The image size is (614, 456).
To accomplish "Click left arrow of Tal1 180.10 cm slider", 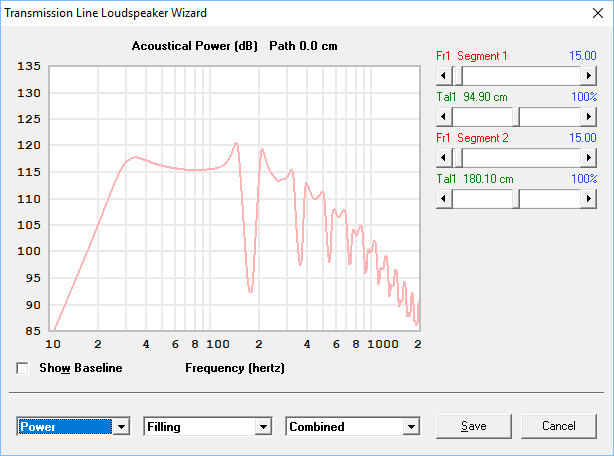I will pos(444,198).
